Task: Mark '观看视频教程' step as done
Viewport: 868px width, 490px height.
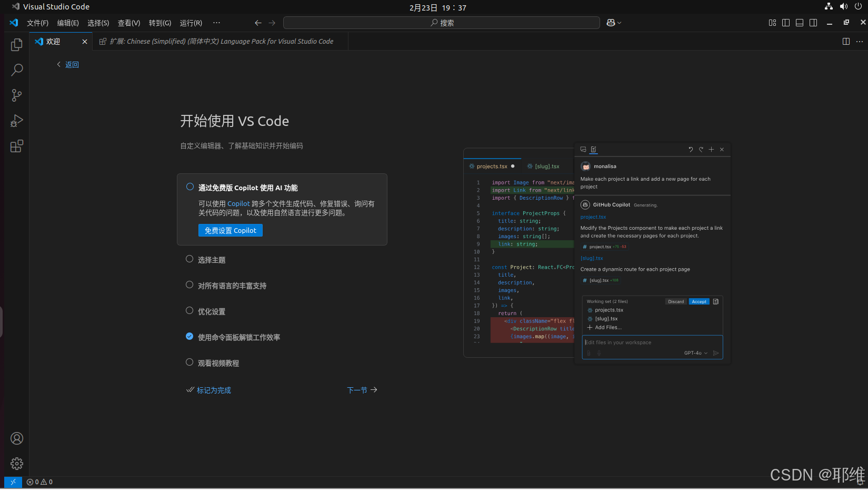Action: point(189,362)
